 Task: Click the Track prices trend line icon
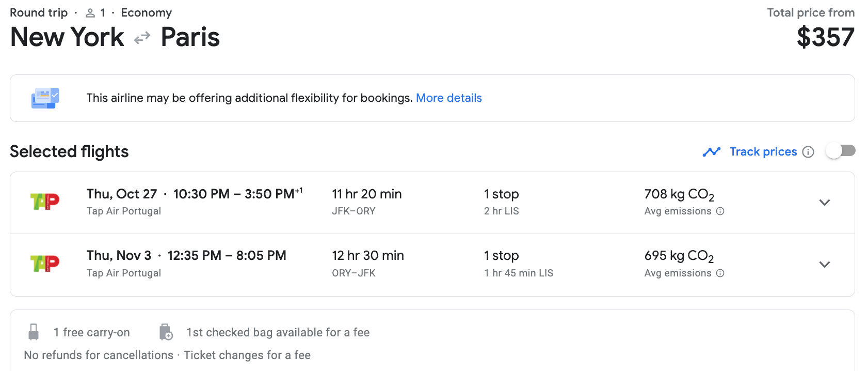click(712, 152)
